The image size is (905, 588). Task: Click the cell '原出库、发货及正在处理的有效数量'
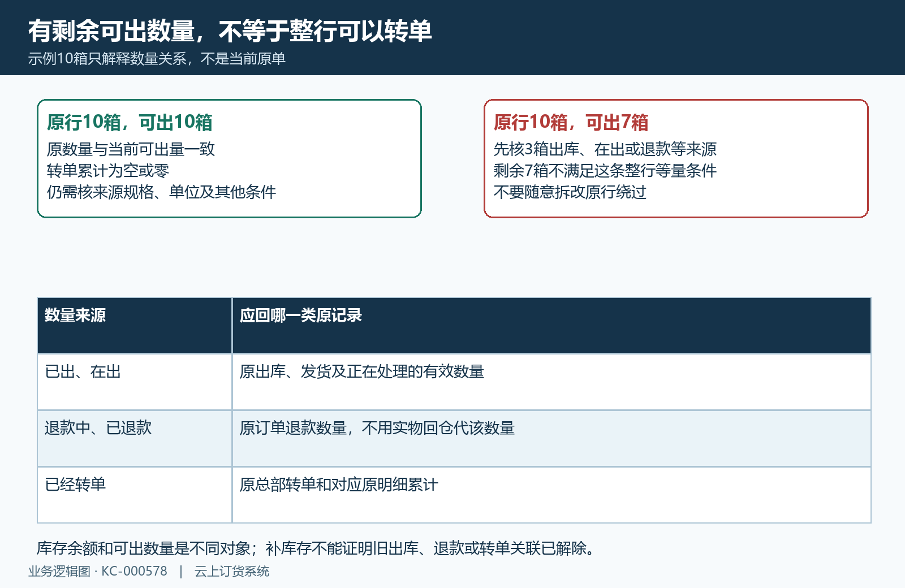click(x=551, y=382)
